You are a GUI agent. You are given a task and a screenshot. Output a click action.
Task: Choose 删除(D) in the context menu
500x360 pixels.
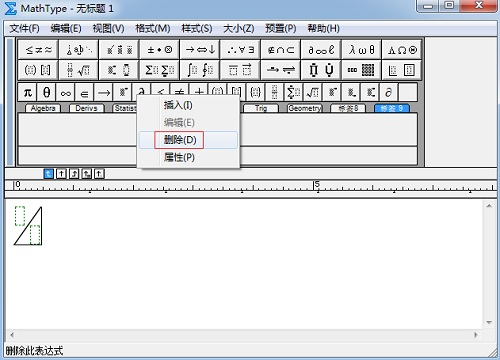188,140
